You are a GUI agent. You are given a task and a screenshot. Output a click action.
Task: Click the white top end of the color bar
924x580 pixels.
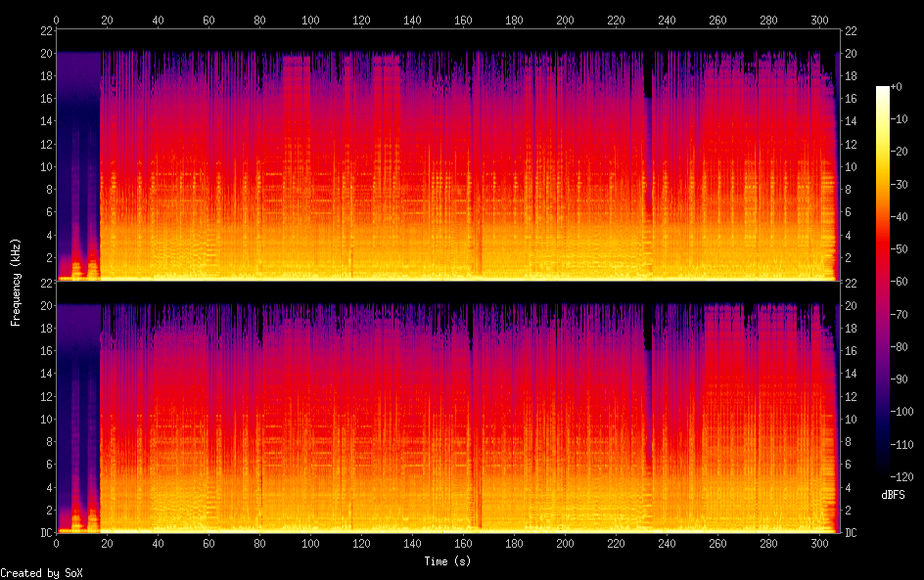click(x=883, y=90)
